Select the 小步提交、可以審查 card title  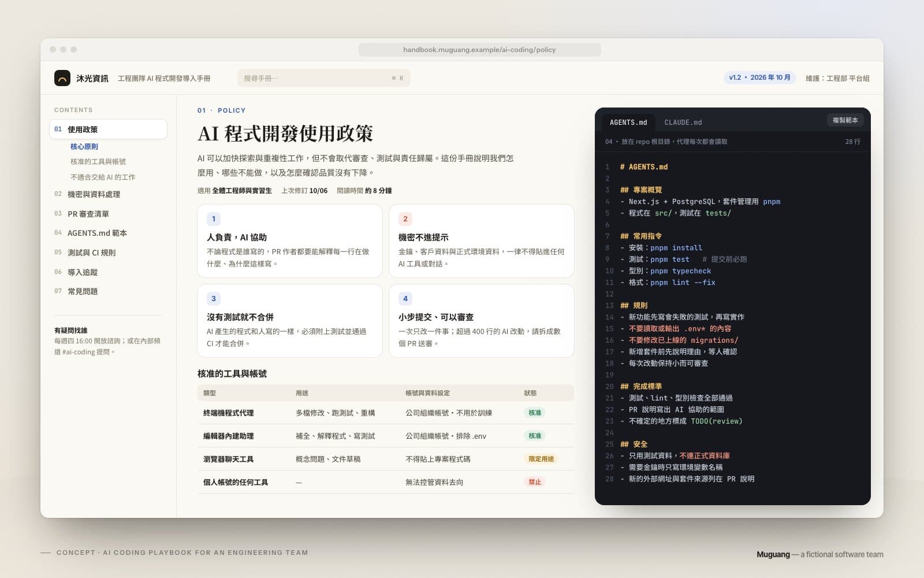click(436, 317)
